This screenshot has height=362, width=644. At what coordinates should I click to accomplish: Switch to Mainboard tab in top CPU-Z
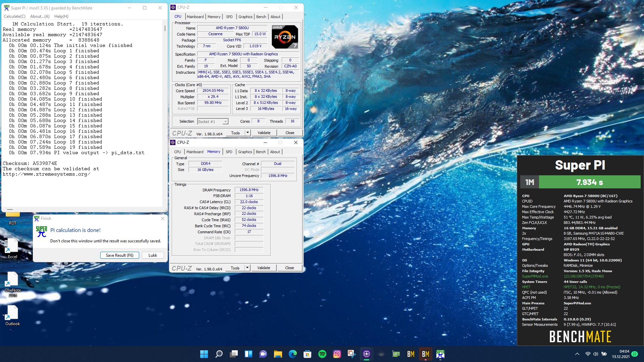tap(195, 17)
